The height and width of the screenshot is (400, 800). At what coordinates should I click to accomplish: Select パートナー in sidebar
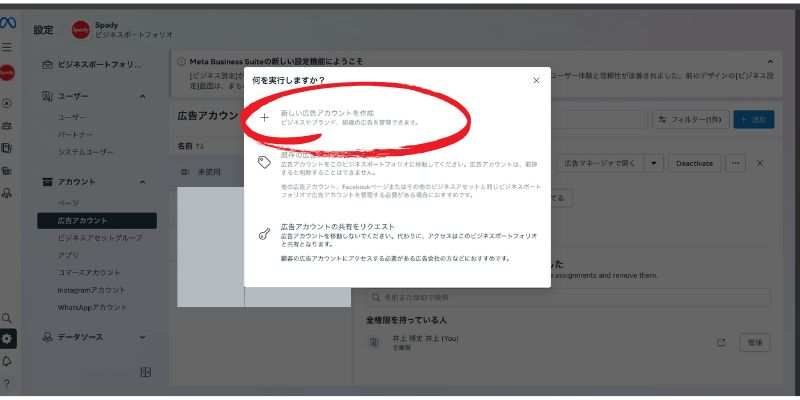[x=75, y=135]
